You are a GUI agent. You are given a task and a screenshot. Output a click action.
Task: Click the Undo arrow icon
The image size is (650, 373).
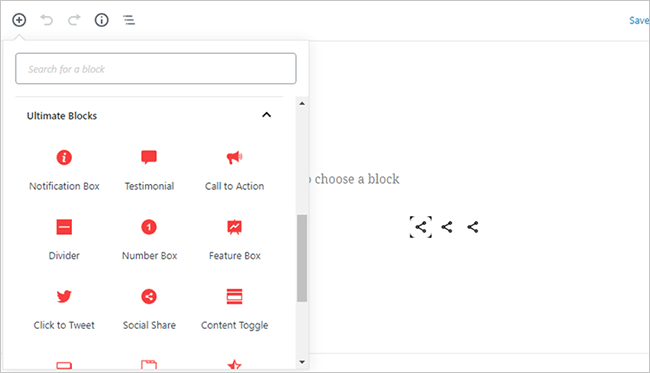pos(46,20)
